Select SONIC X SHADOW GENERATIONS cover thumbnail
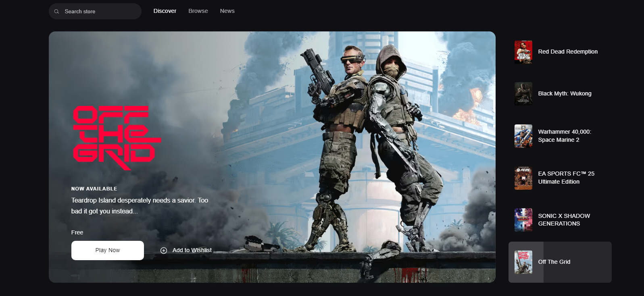This screenshot has width=644, height=296. point(523,220)
